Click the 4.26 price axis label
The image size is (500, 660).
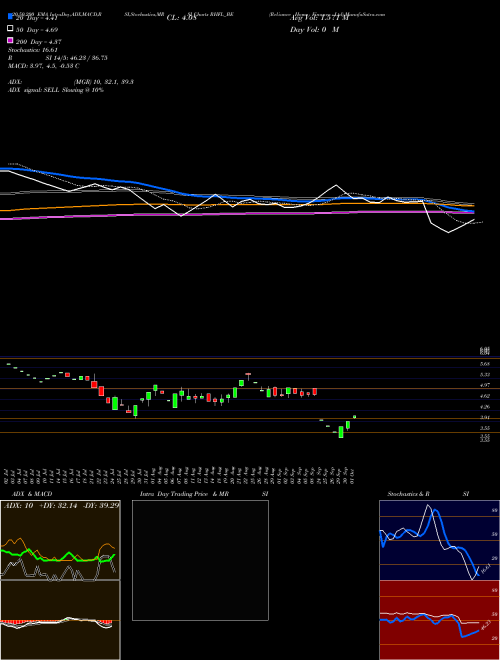pos(485,407)
